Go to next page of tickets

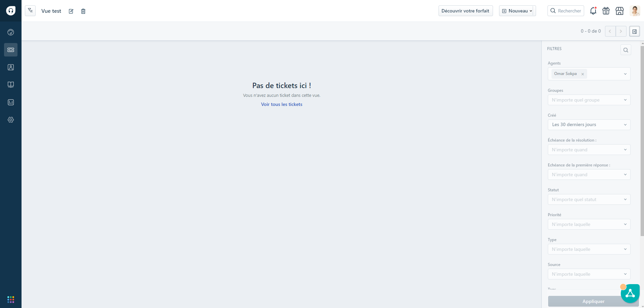tap(621, 31)
